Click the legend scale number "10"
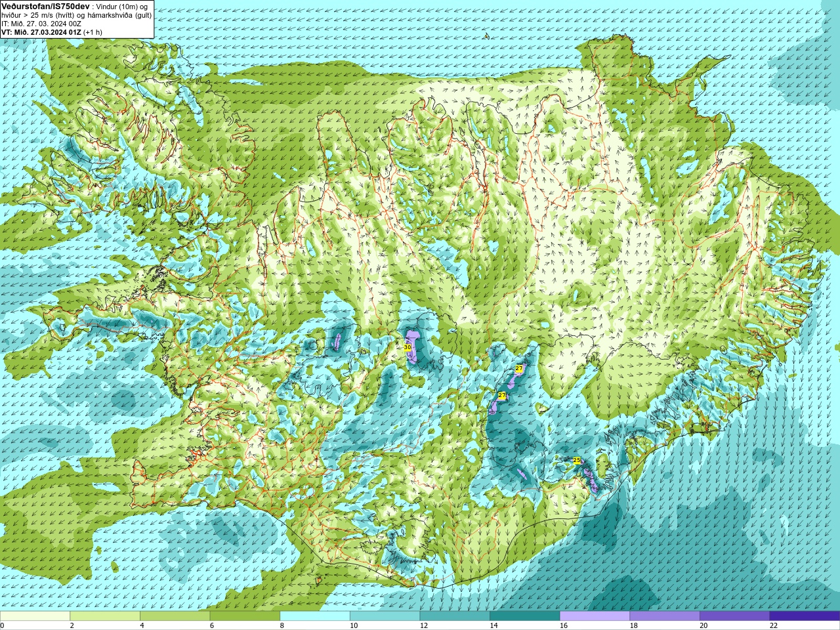Viewport: 840px width, 630px height. [354, 625]
